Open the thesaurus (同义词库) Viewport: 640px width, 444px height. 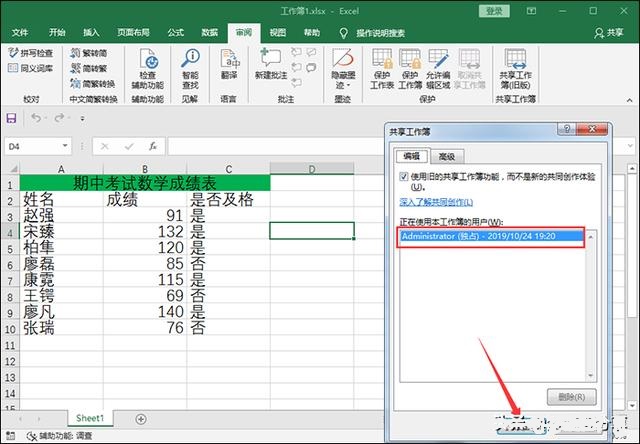click(x=31, y=68)
